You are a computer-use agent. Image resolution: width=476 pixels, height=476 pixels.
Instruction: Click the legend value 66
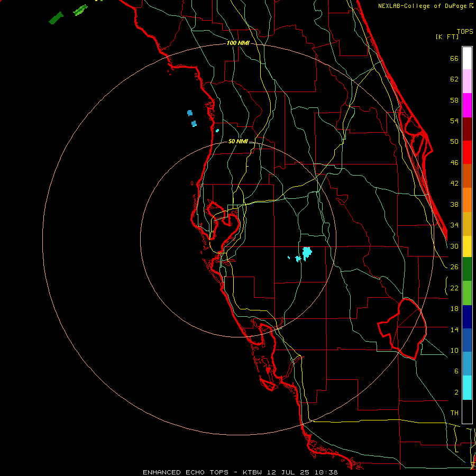tap(454, 59)
